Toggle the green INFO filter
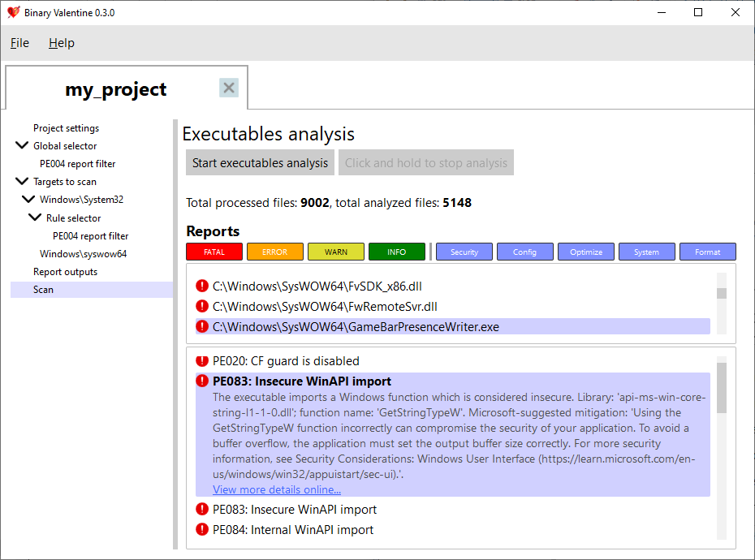 pyautogui.click(x=397, y=252)
